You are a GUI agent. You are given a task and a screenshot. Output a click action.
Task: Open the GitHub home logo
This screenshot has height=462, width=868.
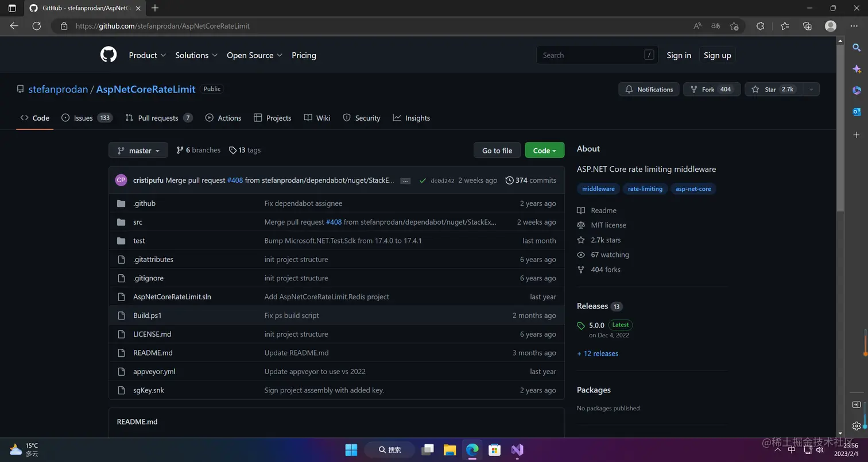coord(108,55)
